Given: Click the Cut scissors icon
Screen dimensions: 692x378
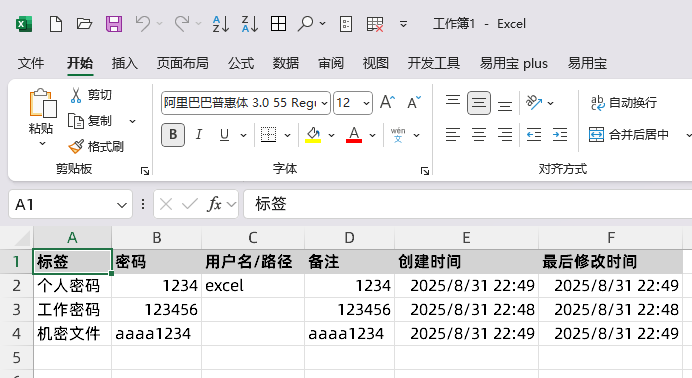Looking at the screenshot, I should coord(76,95).
